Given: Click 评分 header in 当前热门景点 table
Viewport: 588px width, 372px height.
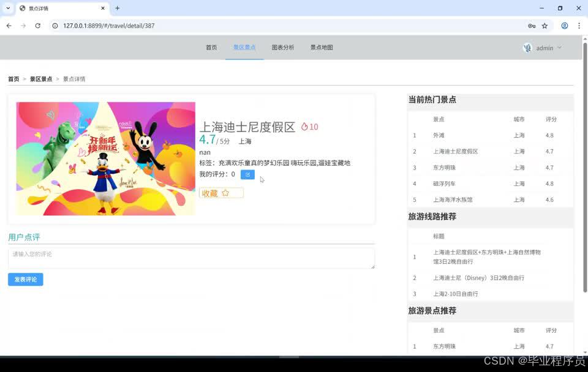Looking at the screenshot, I should click(x=551, y=119).
